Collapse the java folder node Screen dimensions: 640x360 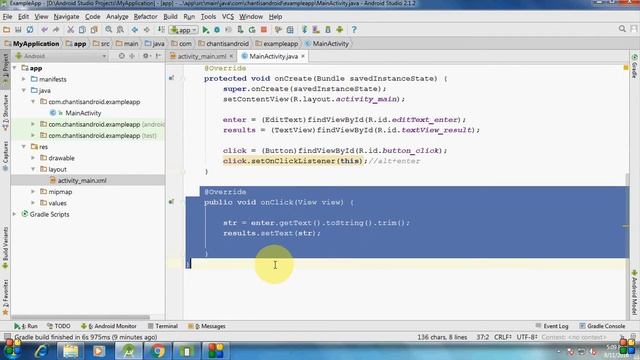(x=24, y=90)
